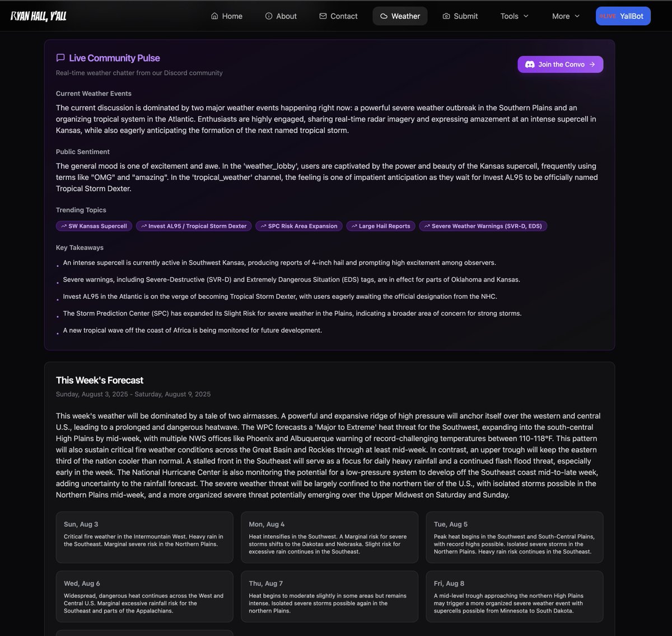The width and height of the screenshot is (672, 636).
Task: Click the Fri, Aug 8 forecast card
Action: (x=514, y=596)
